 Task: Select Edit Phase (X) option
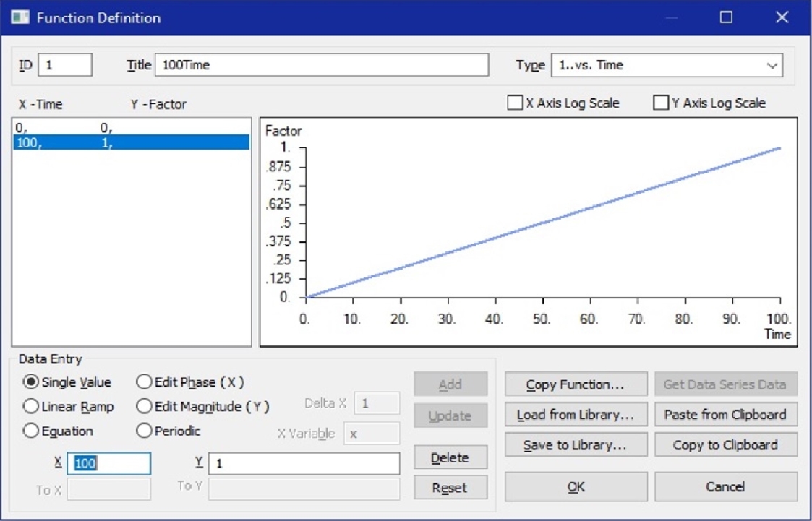(145, 382)
